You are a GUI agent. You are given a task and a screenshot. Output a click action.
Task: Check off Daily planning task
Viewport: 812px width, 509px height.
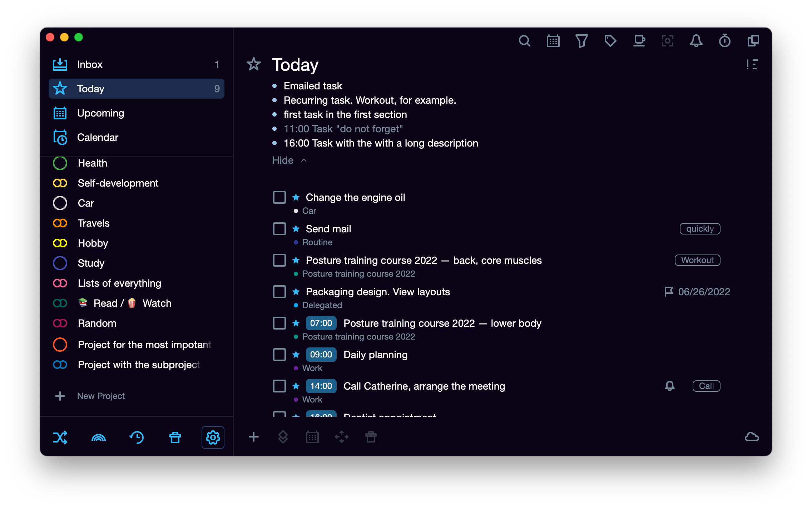click(279, 355)
